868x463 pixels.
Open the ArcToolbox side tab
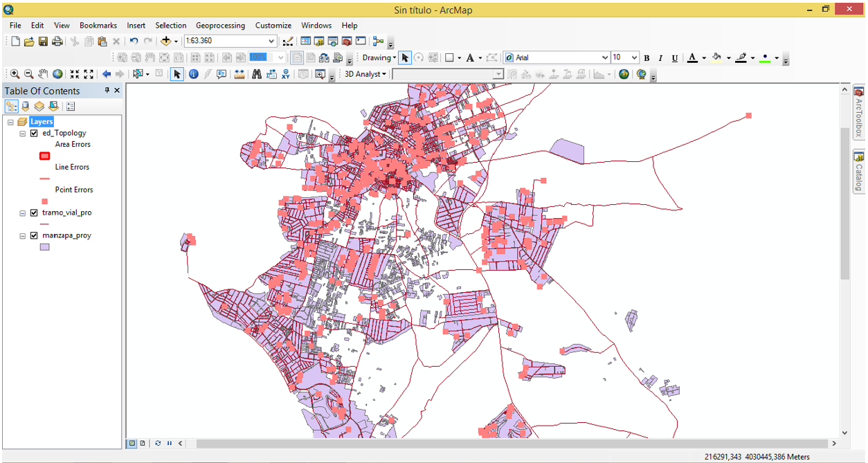(x=858, y=111)
